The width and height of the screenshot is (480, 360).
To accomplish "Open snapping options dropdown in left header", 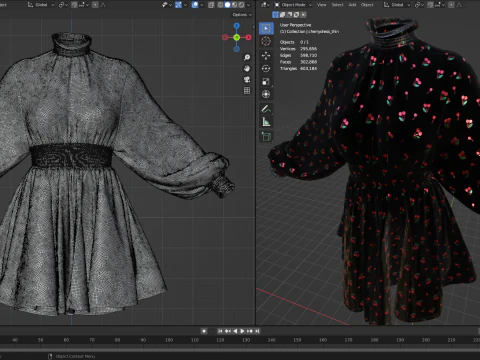I will coord(84,5).
